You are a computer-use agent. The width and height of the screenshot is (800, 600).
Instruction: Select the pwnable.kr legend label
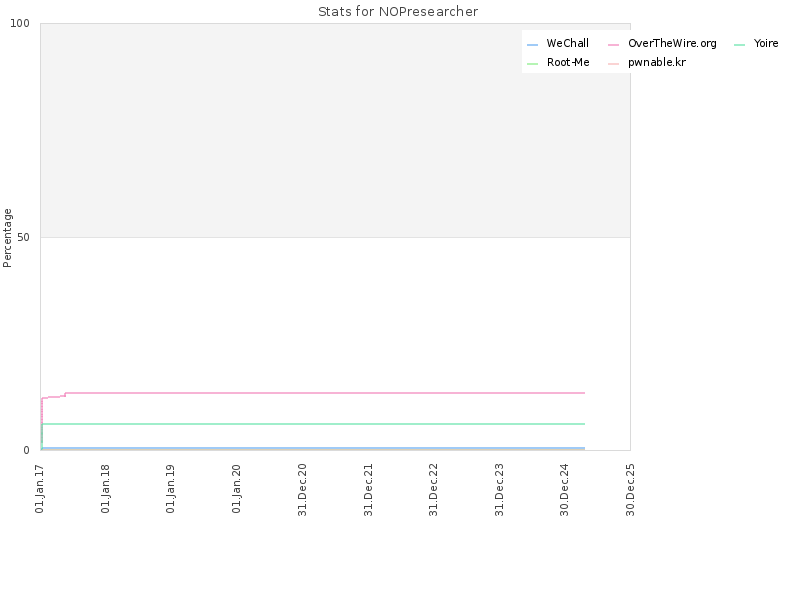pyautogui.click(x=657, y=62)
